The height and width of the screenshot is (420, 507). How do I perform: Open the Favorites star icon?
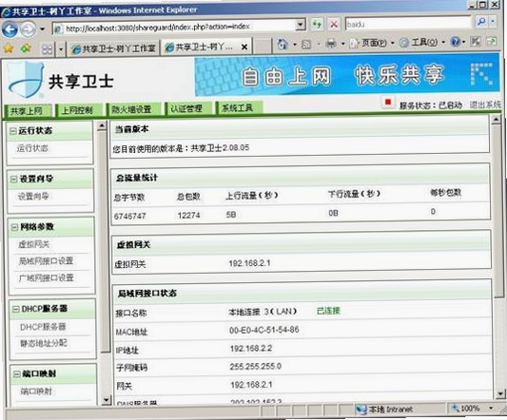[x=9, y=48]
